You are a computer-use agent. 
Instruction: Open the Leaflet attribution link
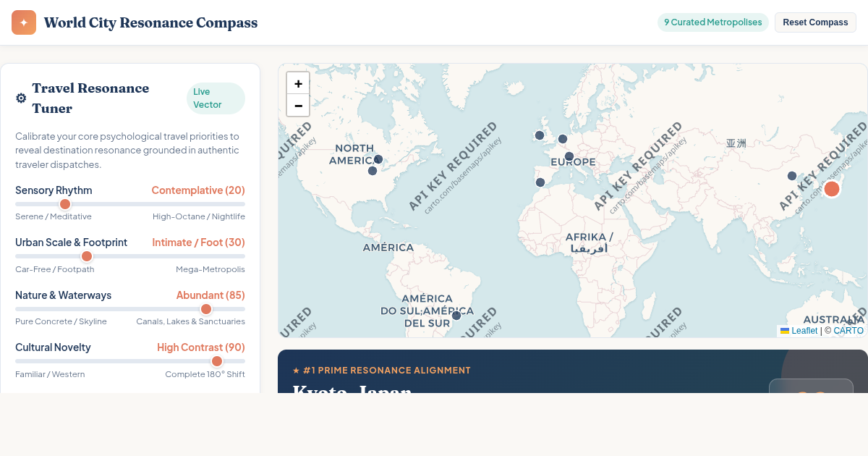pyautogui.click(x=799, y=331)
